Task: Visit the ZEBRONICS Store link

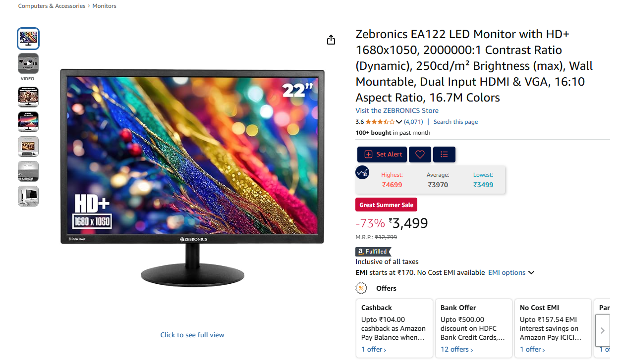Action: click(x=397, y=110)
